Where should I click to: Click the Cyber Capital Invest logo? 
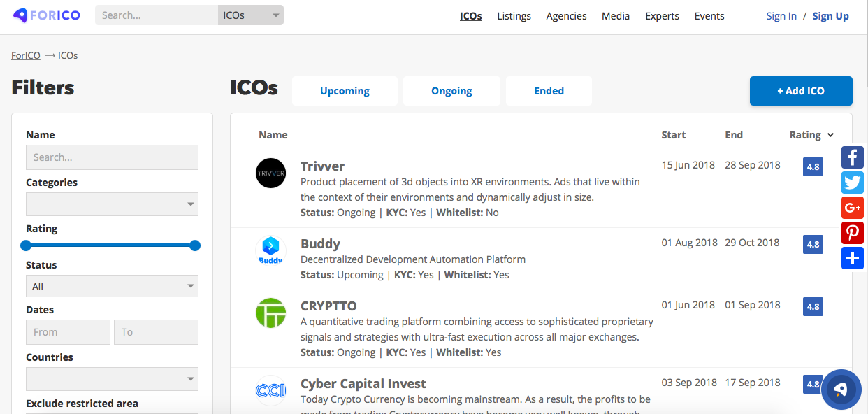[x=270, y=390]
